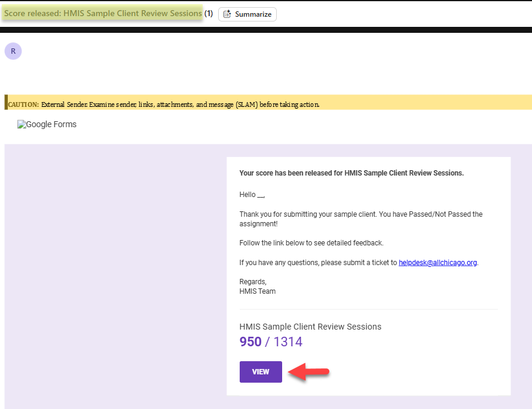Click the form title above the score
This screenshot has width=532, height=409.
(310, 327)
